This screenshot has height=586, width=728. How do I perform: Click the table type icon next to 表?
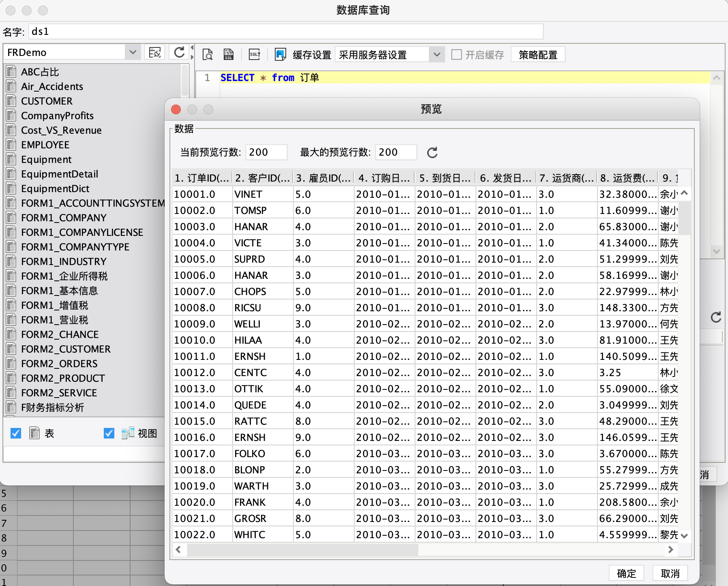point(34,433)
